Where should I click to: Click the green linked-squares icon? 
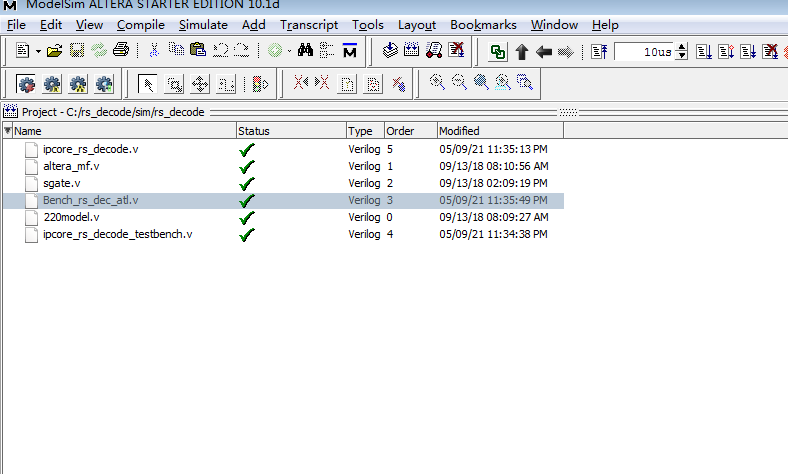coord(498,52)
